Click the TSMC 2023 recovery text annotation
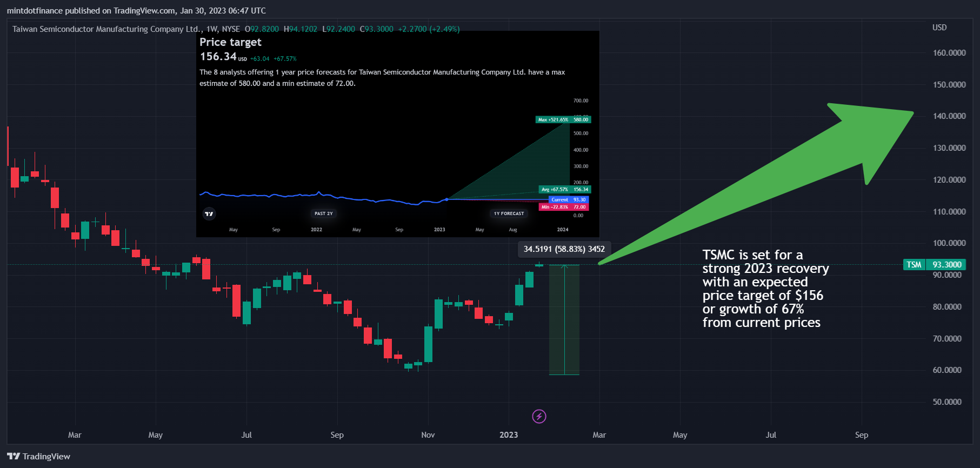 point(765,289)
